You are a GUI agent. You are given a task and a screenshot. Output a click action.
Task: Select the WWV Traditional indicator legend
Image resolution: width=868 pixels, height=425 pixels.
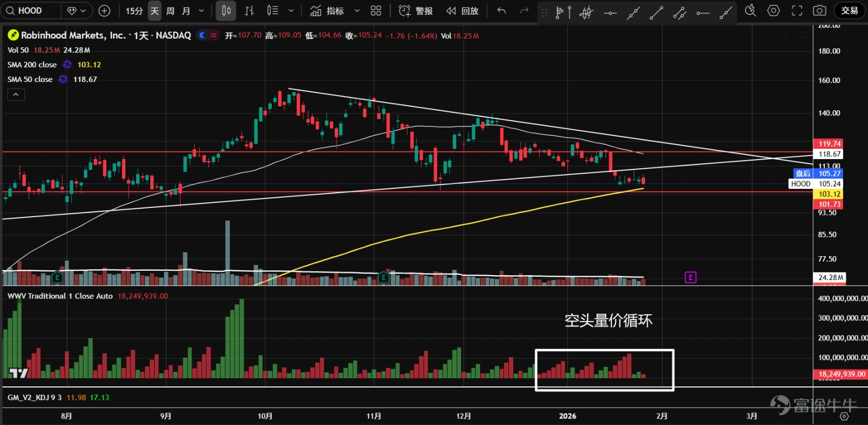click(x=60, y=296)
